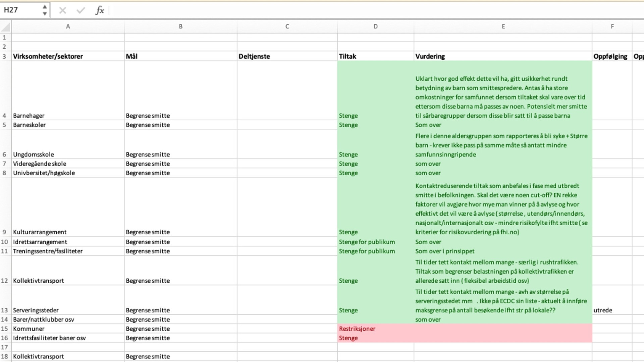
Task: Open the insert function fx icon
Action: coord(100,10)
